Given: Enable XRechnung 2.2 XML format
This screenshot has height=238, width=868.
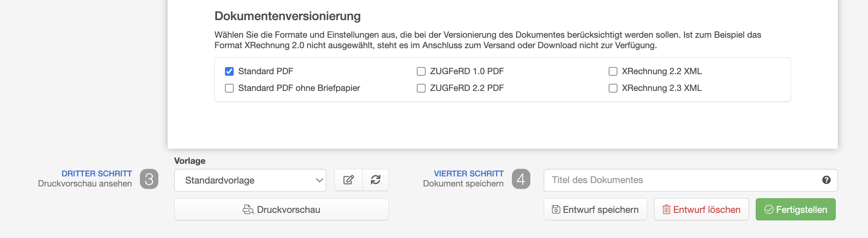Looking at the screenshot, I should pyautogui.click(x=613, y=71).
